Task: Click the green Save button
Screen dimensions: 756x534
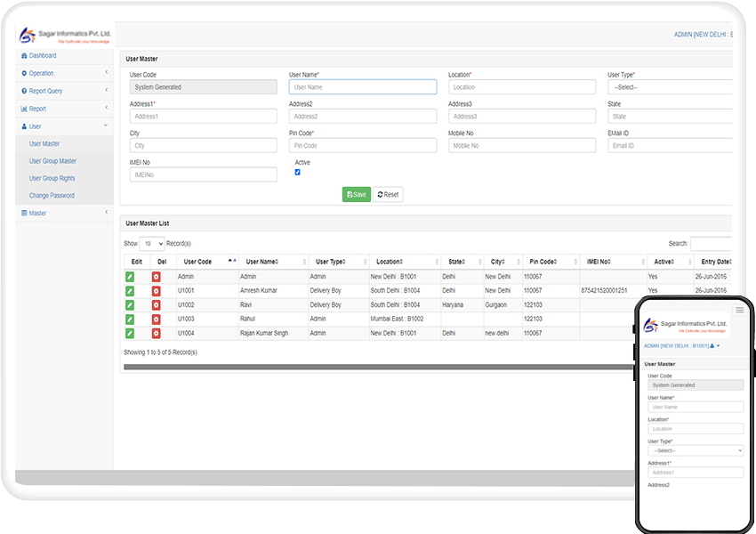Action: tap(357, 194)
